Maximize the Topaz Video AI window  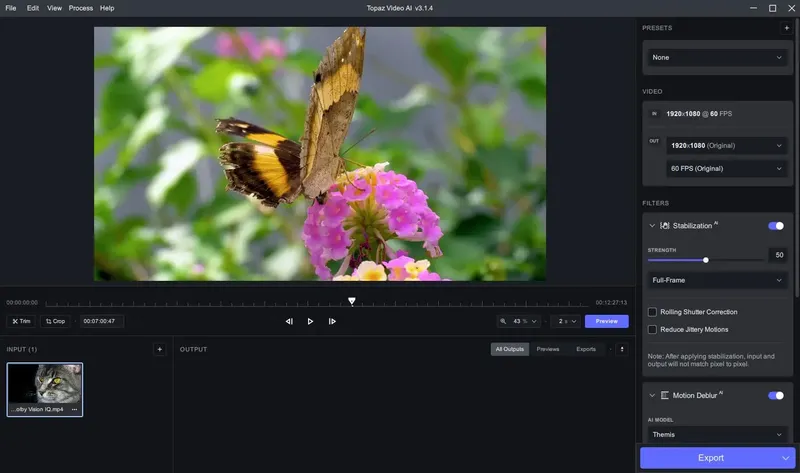[x=772, y=8]
